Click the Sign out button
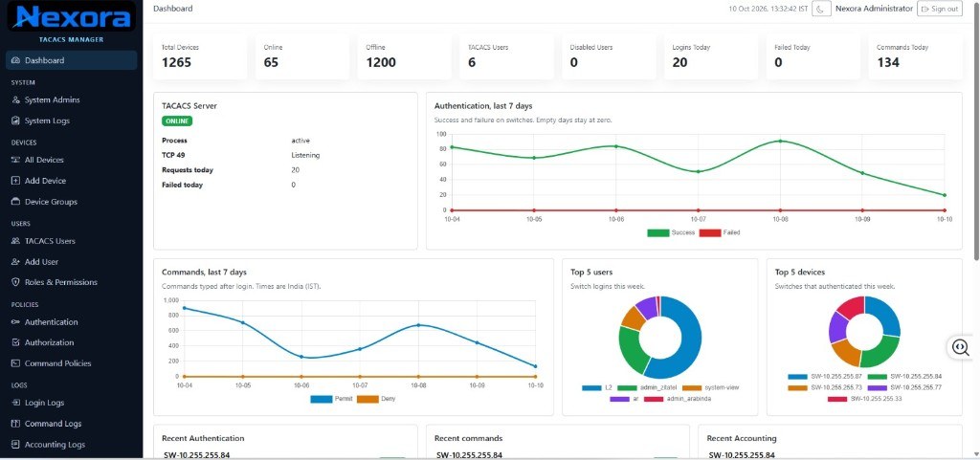The height and width of the screenshot is (460, 980). point(940,9)
